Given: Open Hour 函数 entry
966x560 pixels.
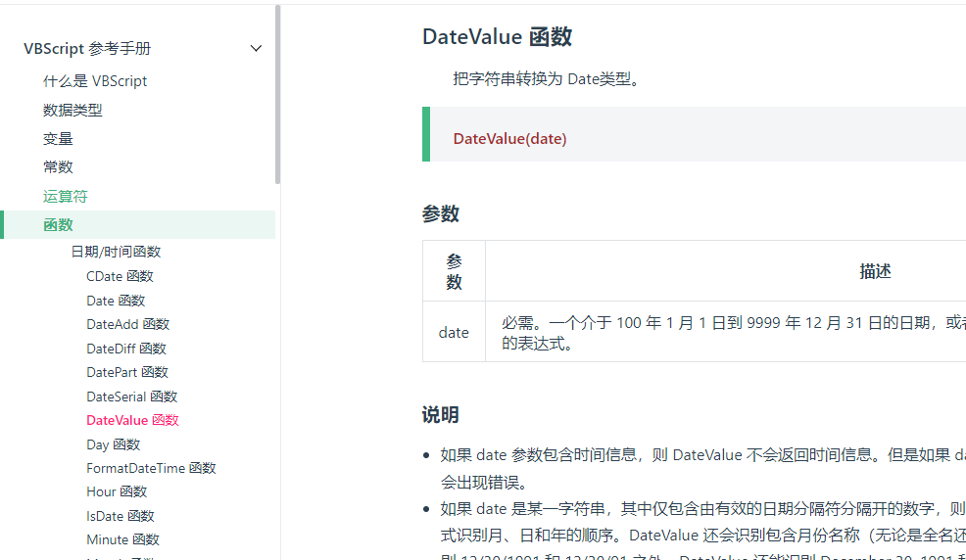Looking at the screenshot, I should [x=117, y=491].
